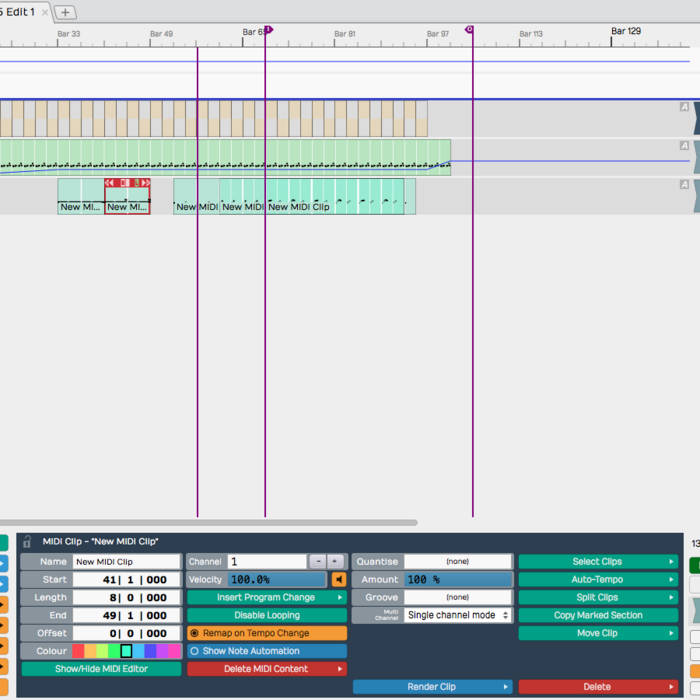Click the 'A' automation icon on the bottom track
The image size is (700, 700).
coord(684,185)
